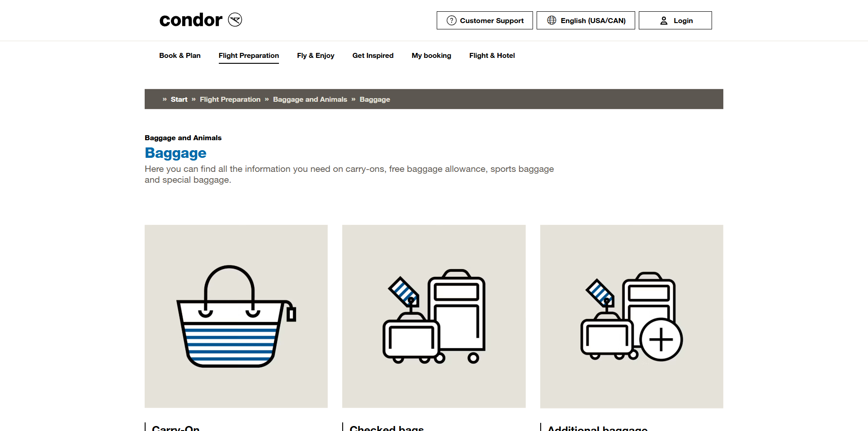Image resolution: width=868 pixels, height=431 pixels.
Task: Click the condor wordmark logo
Action: [x=191, y=20]
